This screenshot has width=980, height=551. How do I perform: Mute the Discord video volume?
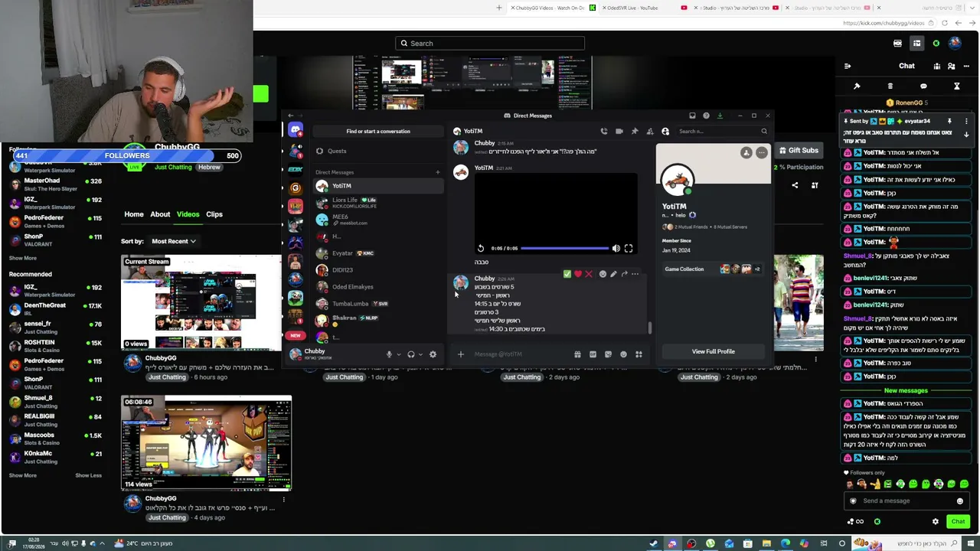pyautogui.click(x=616, y=249)
